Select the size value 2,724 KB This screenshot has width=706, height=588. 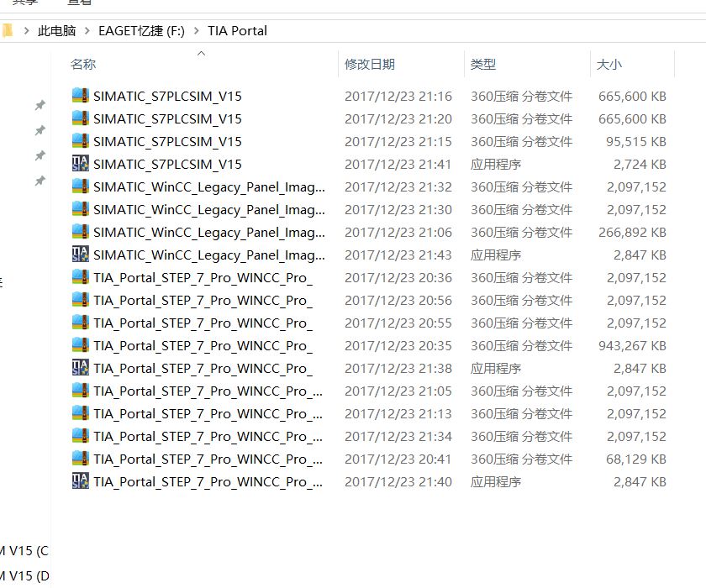coord(640,164)
